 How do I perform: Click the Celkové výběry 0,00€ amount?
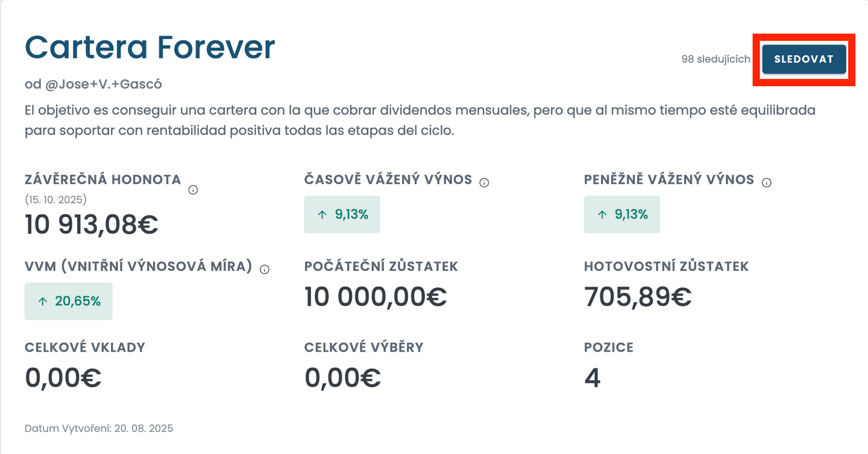click(342, 378)
